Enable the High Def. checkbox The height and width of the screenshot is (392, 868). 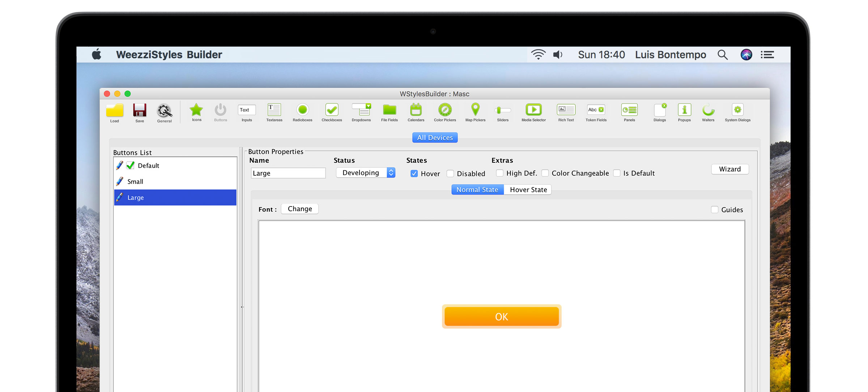[499, 173]
